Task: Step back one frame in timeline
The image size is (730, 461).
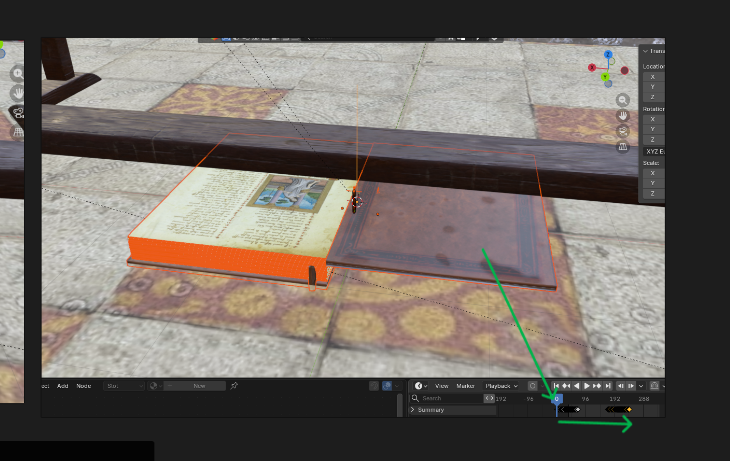Action: (621, 386)
